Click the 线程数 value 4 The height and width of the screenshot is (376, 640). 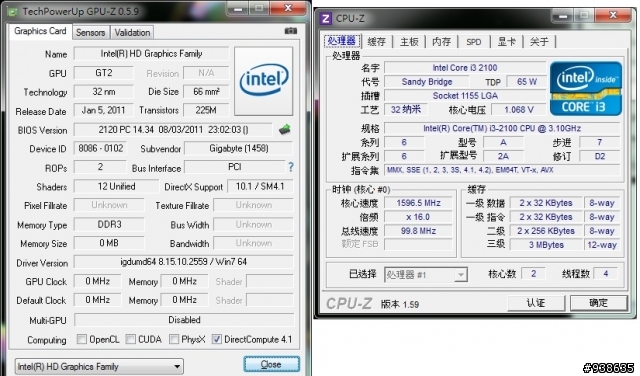click(x=606, y=274)
